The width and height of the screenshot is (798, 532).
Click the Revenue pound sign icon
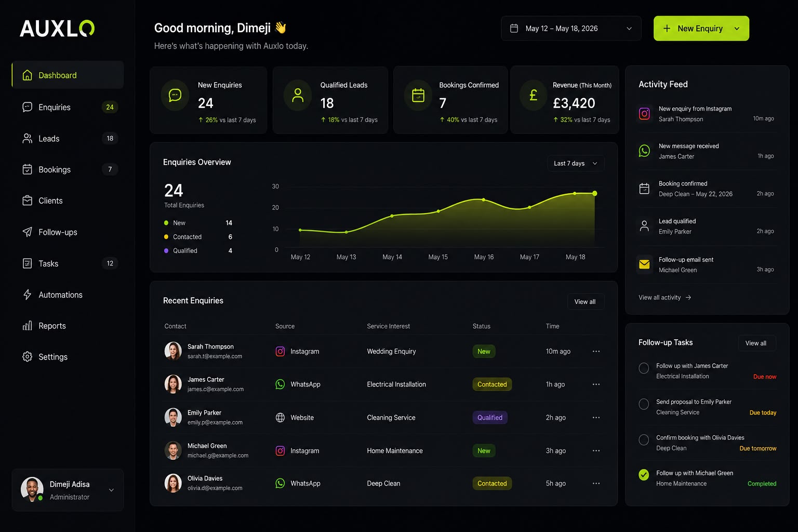tap(533, 95)
